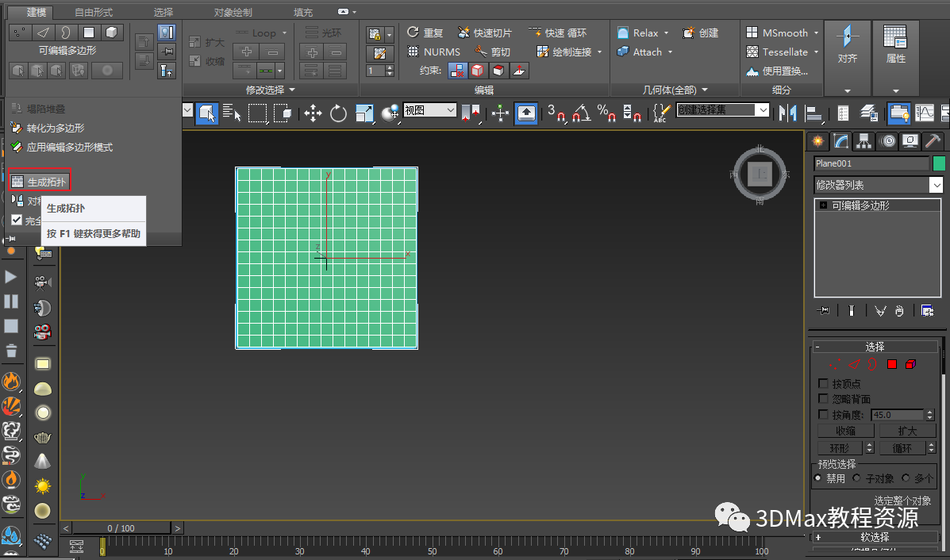The height and width of the screenshot is (560, 950).
Task: Click the green object color swatch
Action: click(939, 163)
